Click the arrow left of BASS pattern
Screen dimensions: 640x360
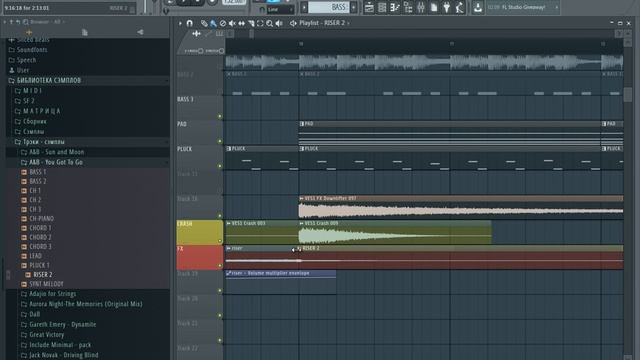tap(304, 7)
